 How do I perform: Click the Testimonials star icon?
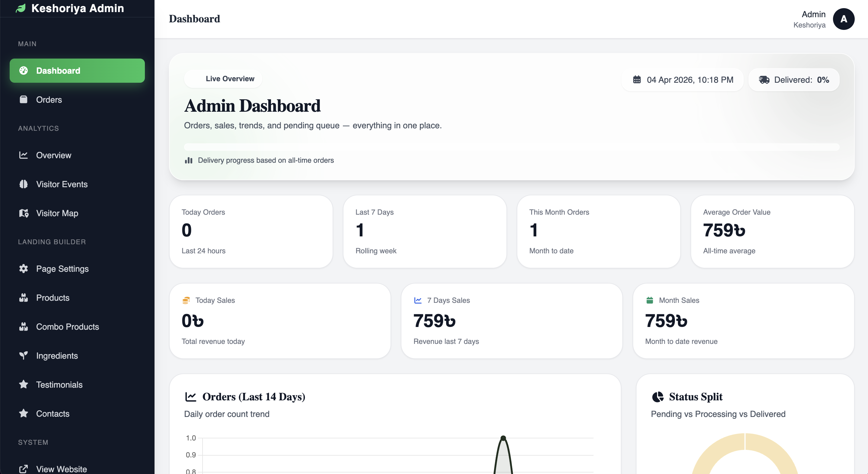click(23, 384)
